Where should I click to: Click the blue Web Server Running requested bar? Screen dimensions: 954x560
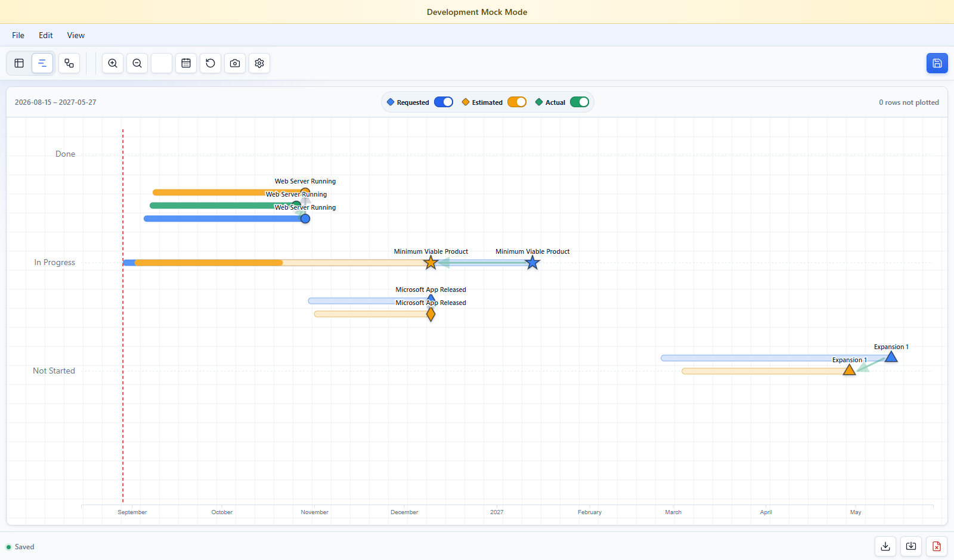224,219
